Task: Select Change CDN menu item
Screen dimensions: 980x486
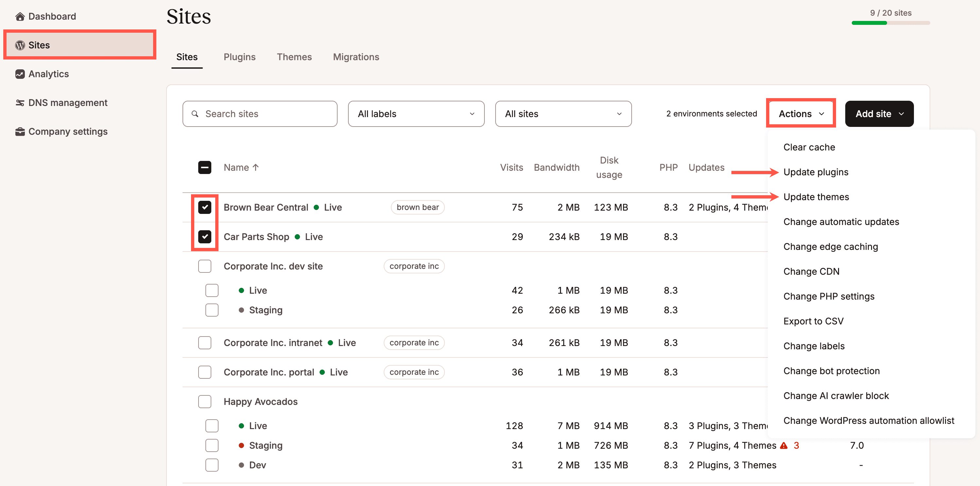Action: [811, 271]
